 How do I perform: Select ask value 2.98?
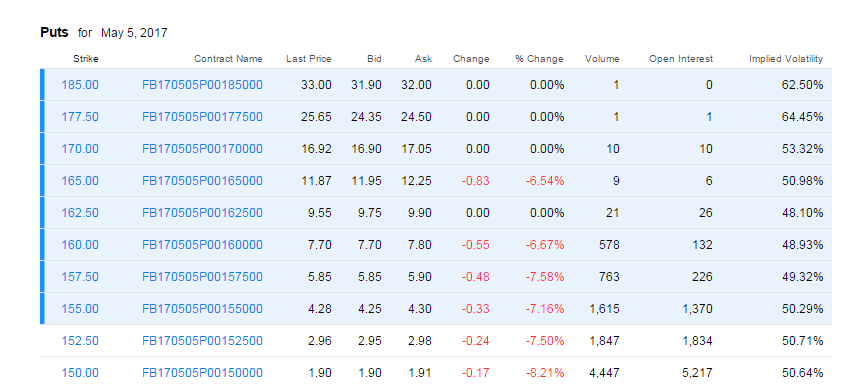[x=420, y=341]
